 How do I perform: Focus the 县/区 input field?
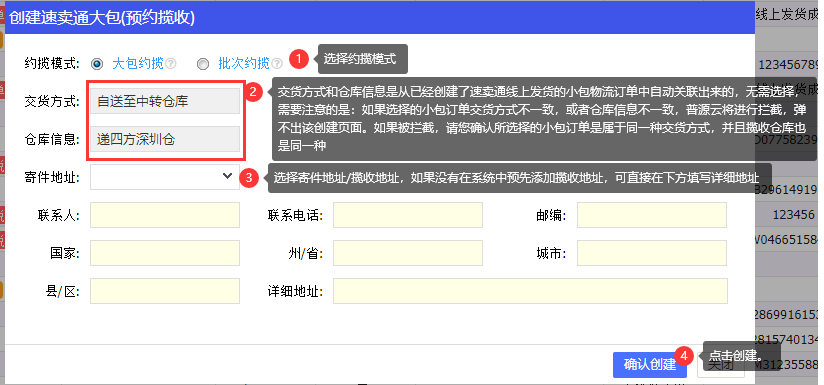point(165,291)
